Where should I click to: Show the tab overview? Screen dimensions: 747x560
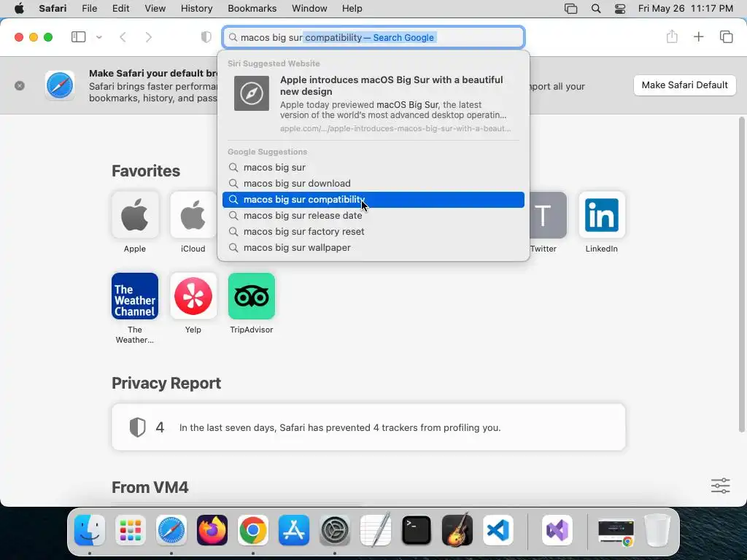click(x=726, y=36)
